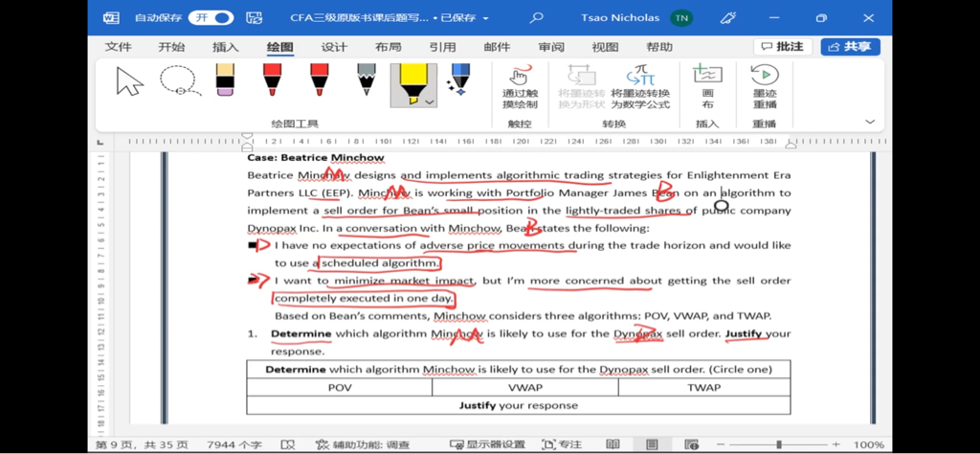
Task: Click the VWAP cell in the table
Action: pyautogui.click(x=525, y=388)
